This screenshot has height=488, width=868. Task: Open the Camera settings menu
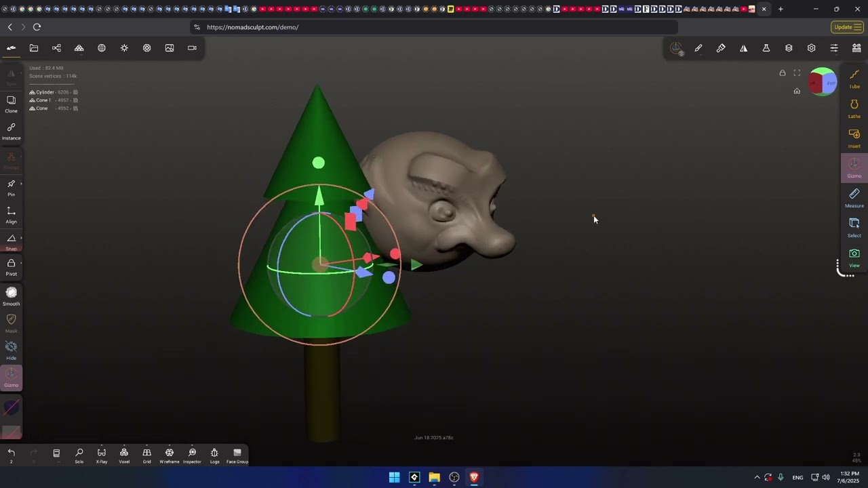pyautogui.click(x=192, y=48)
